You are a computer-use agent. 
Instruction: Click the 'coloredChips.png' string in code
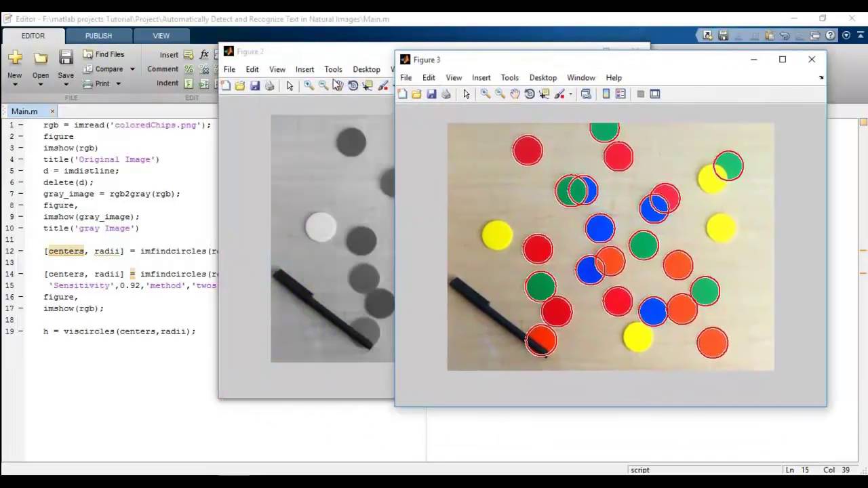(x=155, y=125)
